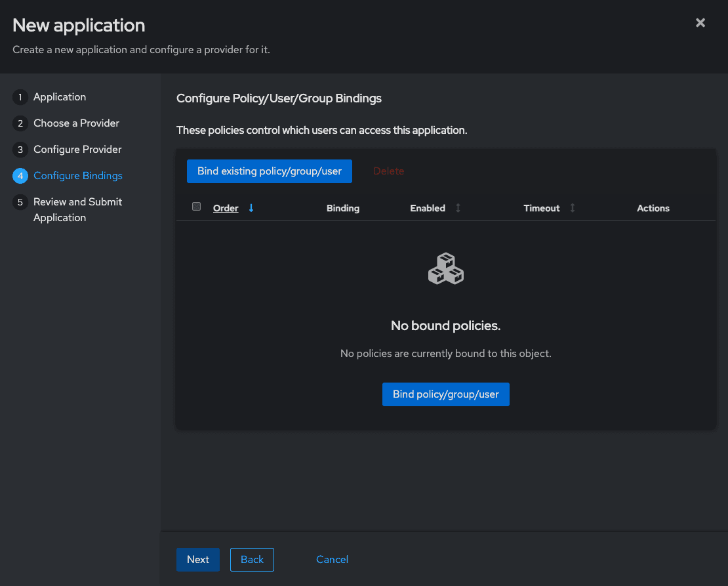The image size is (728, 586).
Task: Click the sort toggle beside Timeout column
Action: (572, 207)
